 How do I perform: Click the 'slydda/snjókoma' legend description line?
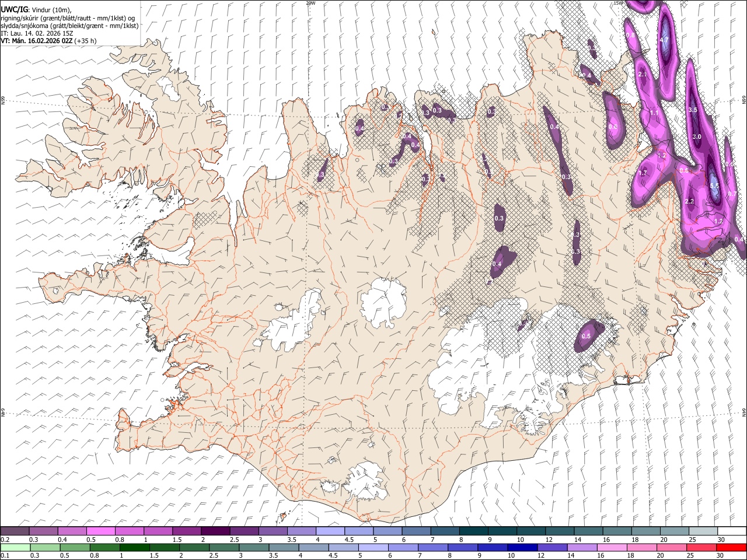tap(70, 26)
